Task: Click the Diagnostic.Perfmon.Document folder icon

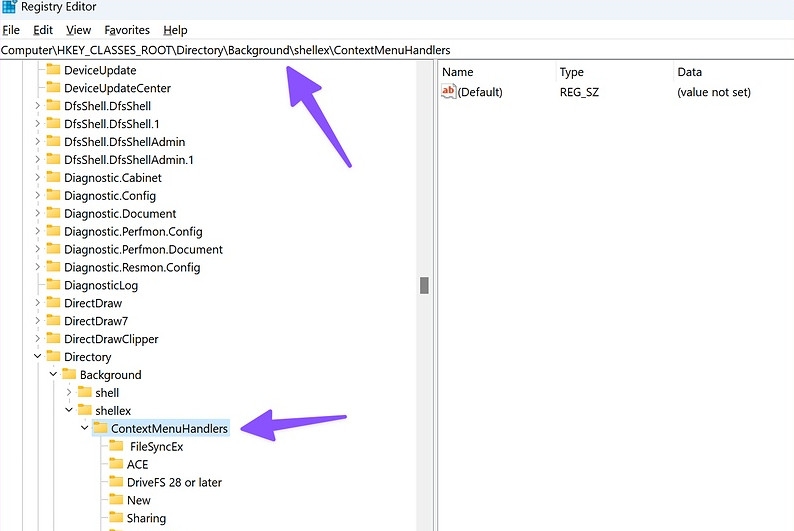Action: 53,249
